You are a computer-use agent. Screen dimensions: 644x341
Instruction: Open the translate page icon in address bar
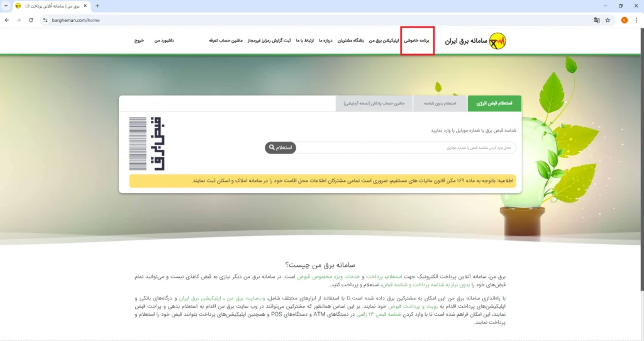pyautogui.click(x=596, y=20)
